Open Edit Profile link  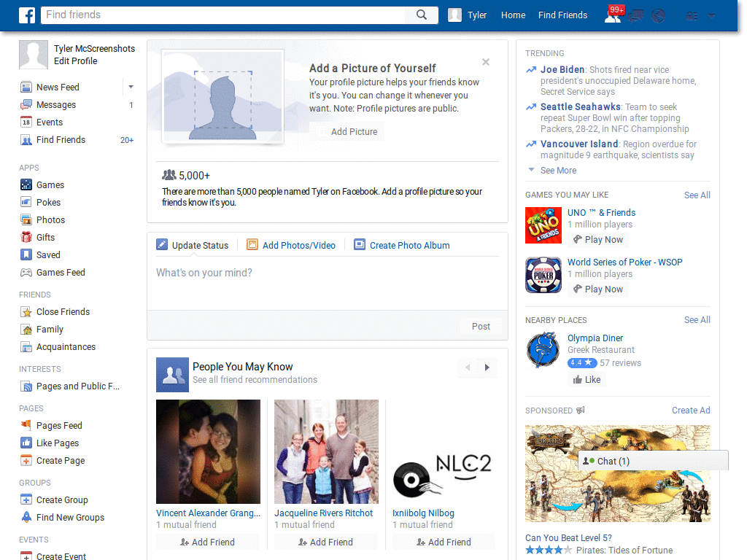tap(75, 61)
